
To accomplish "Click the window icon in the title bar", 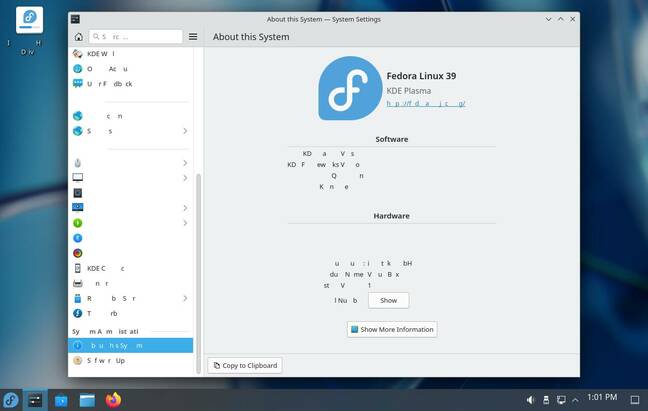I will pos(75,19).
